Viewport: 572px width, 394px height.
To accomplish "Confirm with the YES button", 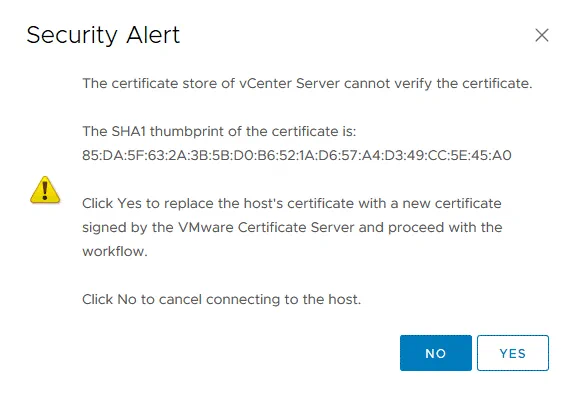I will pyautogui.click(x=513, y=353).
